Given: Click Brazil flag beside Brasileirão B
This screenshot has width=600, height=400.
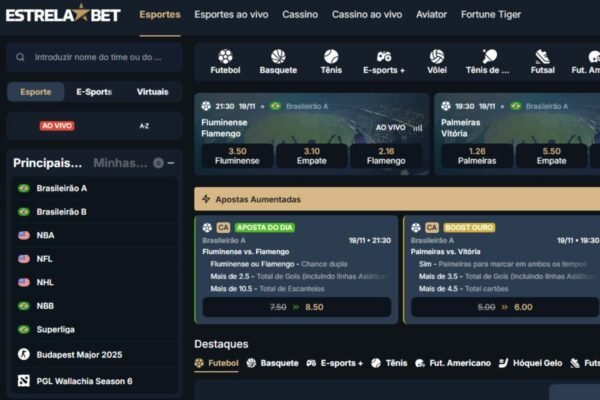Looking at the screenshot, I should point(24,212).
